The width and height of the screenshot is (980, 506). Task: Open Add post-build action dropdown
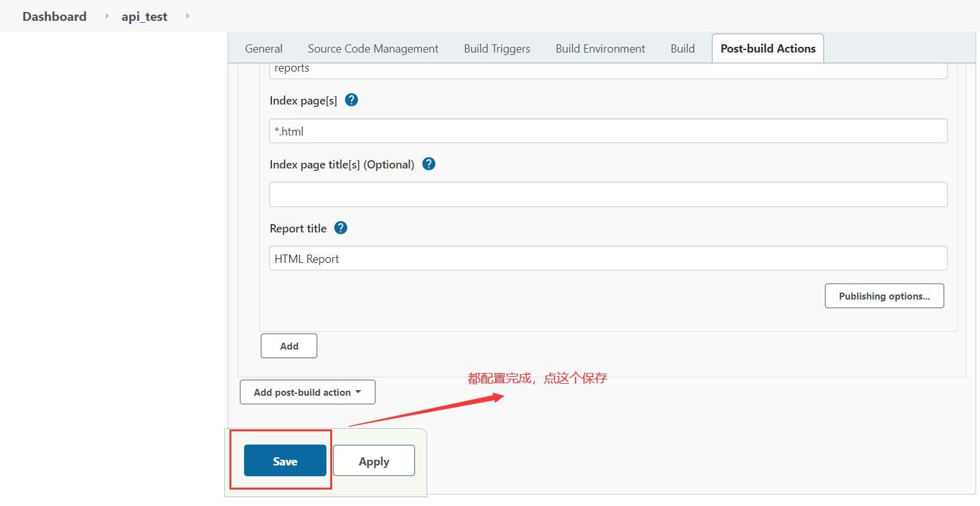click(x=307, y=392)
